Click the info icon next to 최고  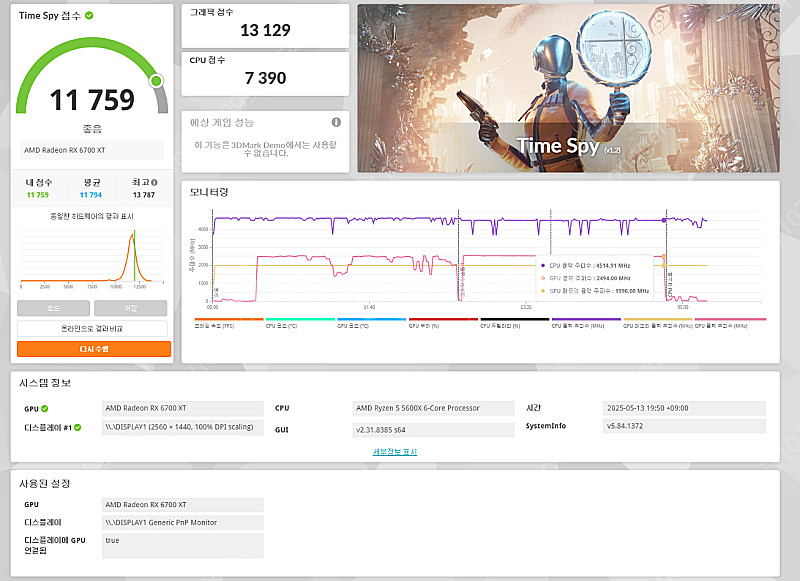point(155,182)
